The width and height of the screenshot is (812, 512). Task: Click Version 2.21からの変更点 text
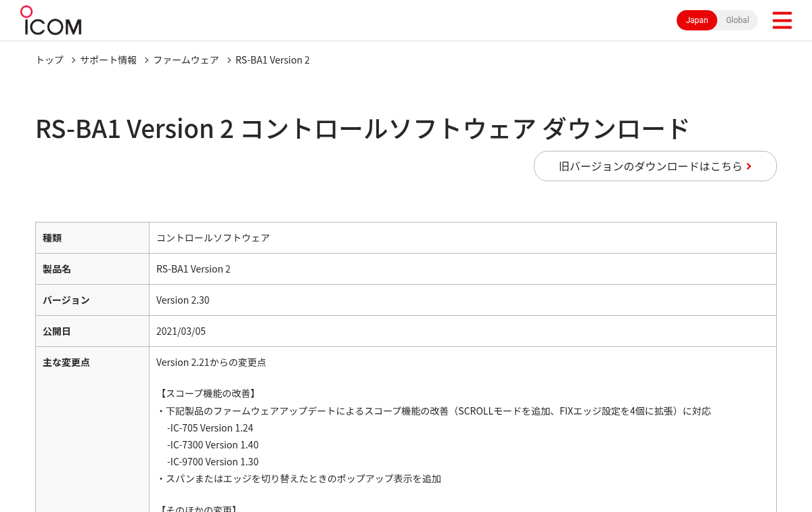point(211,363)
